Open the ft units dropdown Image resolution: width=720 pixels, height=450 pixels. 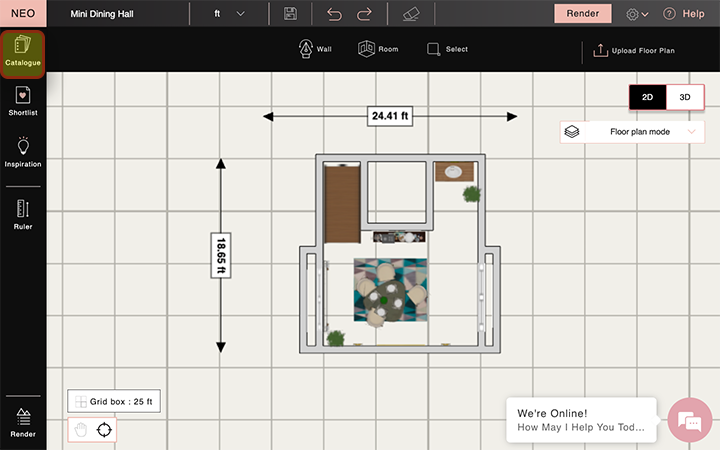pos(229,14)
